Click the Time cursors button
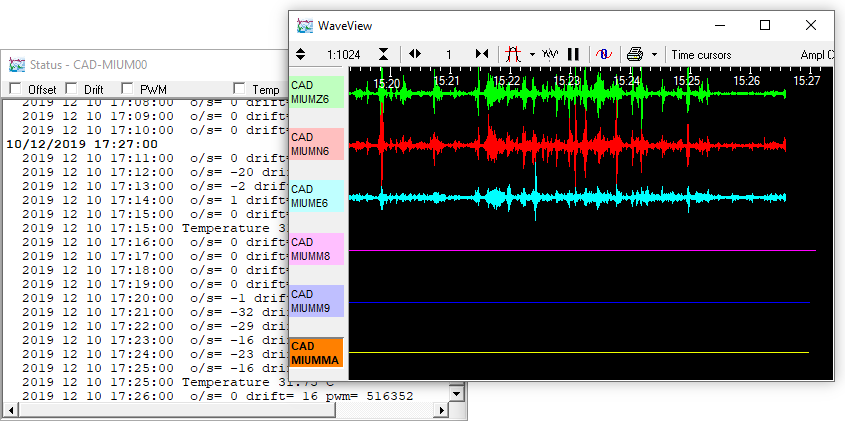845x421 pixels. point(701,55)
